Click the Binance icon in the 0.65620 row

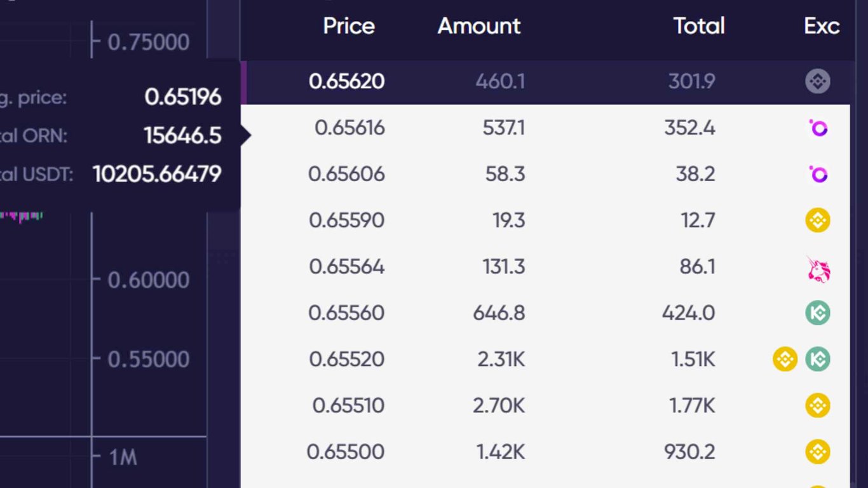[x=818, y=81]
